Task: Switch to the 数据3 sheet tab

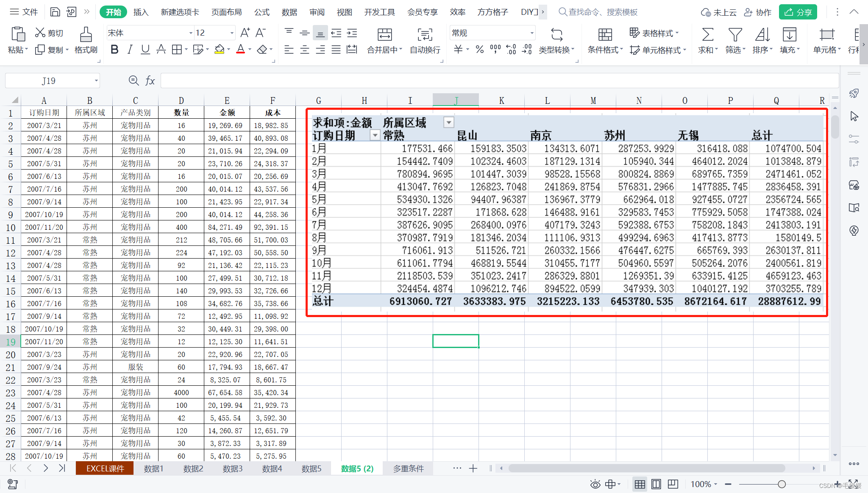Action: [x=232, y=468]
